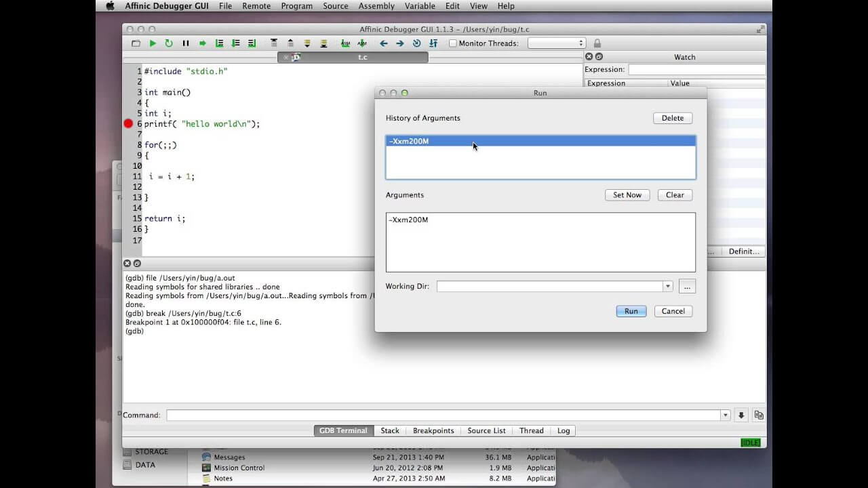
Task: Toggle the red breakpoint on line 6
Action: pos(128,123)
